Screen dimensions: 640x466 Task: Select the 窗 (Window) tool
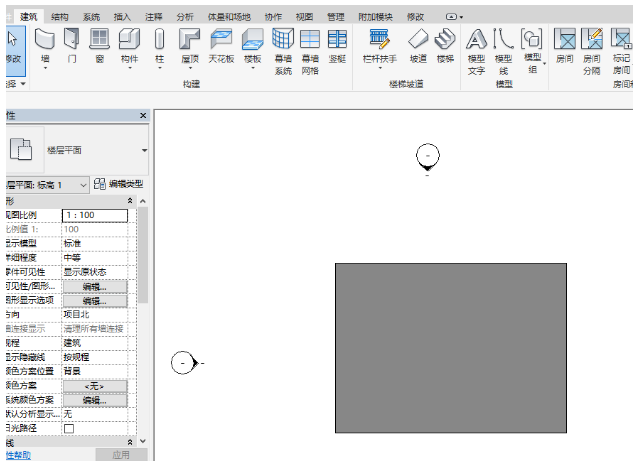tap(100, 46)
